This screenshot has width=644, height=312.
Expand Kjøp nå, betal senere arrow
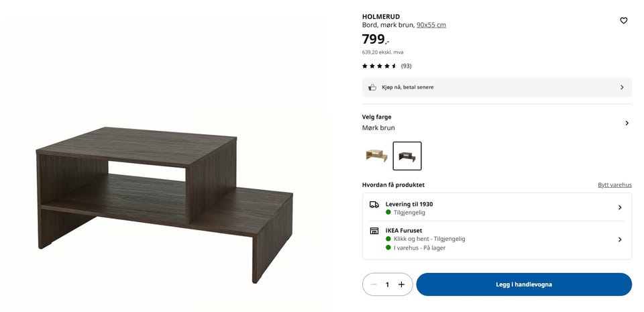(x=622, y=87)
